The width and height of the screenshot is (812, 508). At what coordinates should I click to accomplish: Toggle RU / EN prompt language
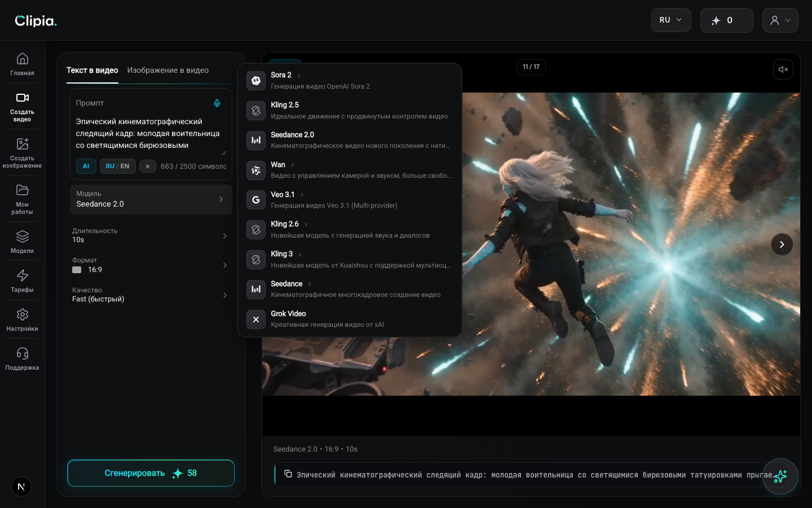click(x=118, y=166)
